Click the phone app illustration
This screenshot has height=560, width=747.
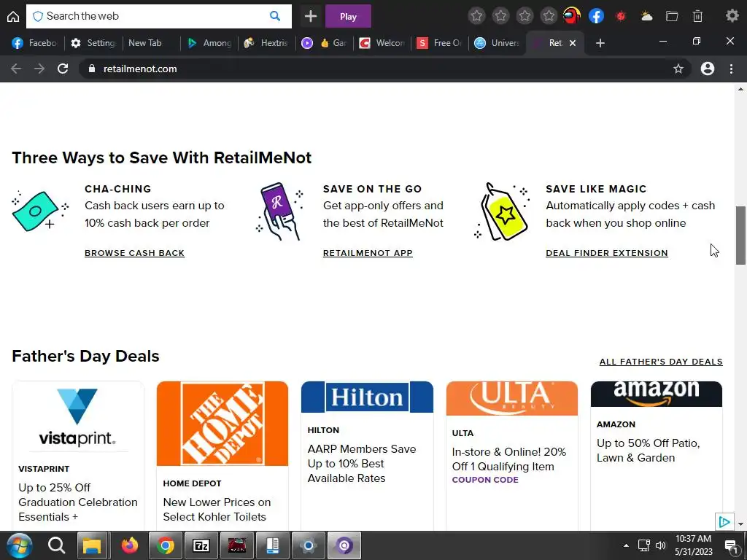(x=279, y=211)
